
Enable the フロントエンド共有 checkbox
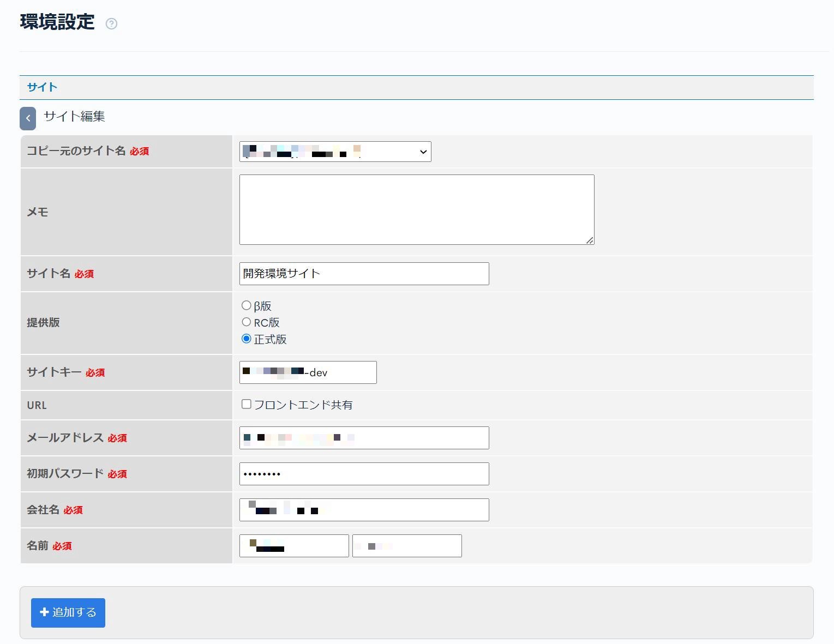coord(247,404)
